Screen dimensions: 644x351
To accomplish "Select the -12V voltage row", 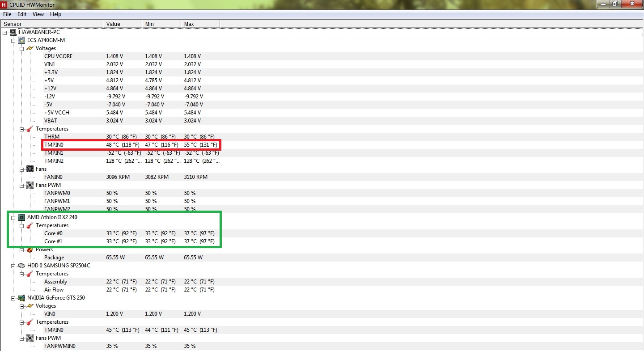I will point(343,97).
